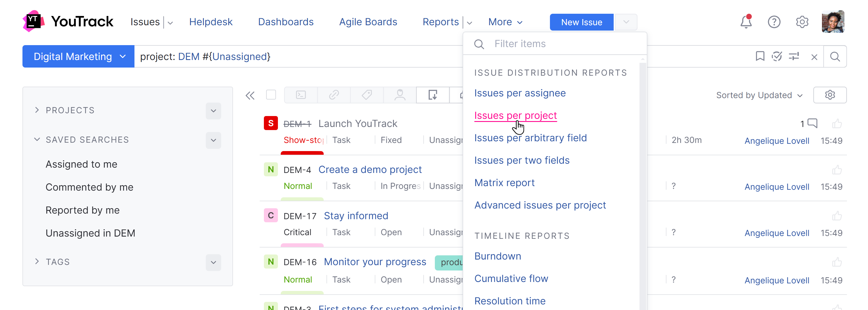868x310 pixels.
Task: Clear the search query with X
Action: pyautogui.click(x=814, y=57)
